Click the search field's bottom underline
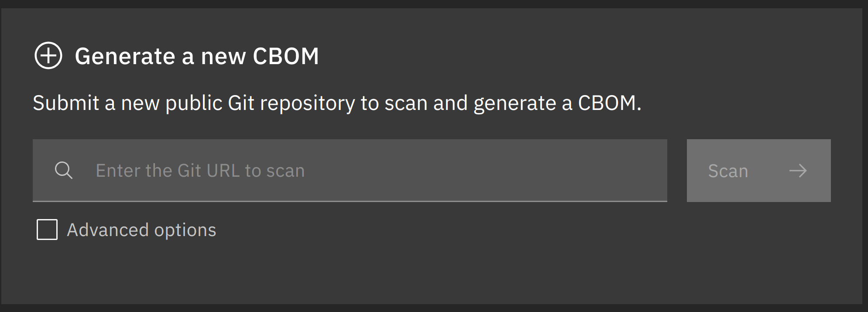Viewport: 868px width, 312px height. [x=350, y=201]
